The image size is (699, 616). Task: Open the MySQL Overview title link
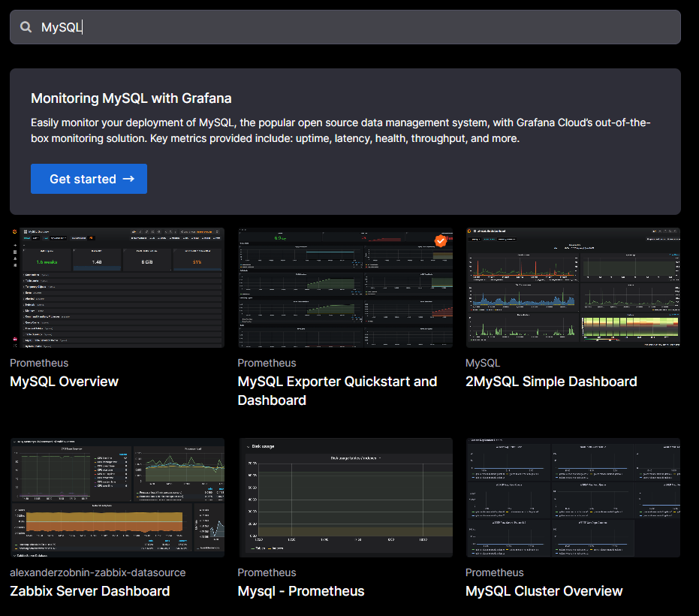coord(65,382)
